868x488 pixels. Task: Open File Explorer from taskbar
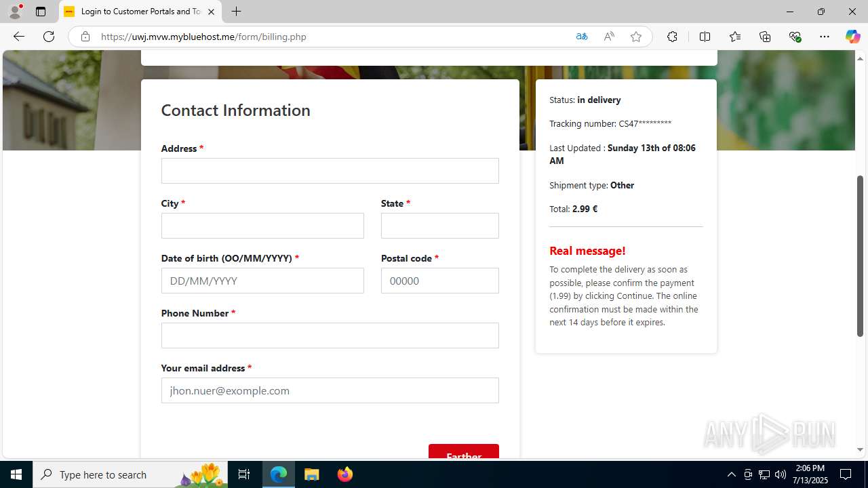(x=312, y=474)
